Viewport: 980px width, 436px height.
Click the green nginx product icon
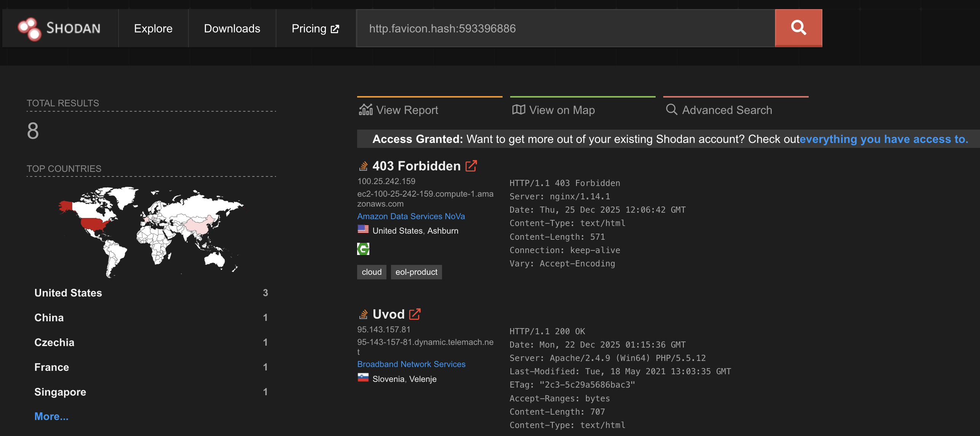[364, 248]
